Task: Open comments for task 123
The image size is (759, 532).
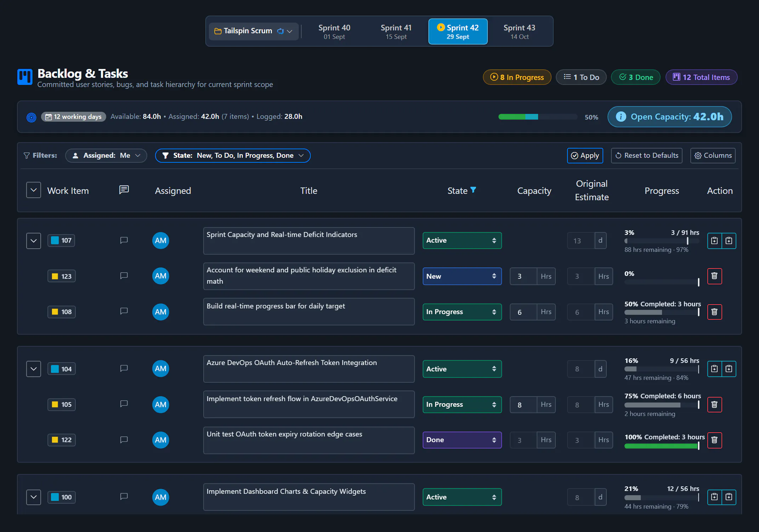Action: [x=124, y=276]
